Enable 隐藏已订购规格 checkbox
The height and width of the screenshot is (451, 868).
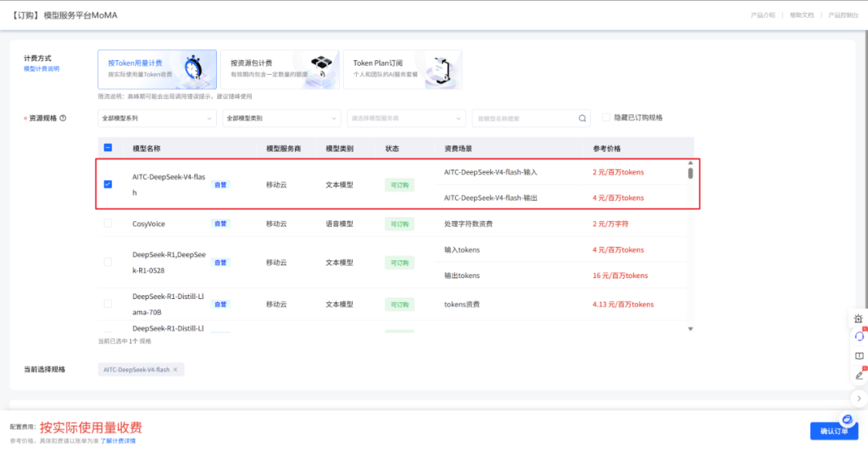coord(606,117)
